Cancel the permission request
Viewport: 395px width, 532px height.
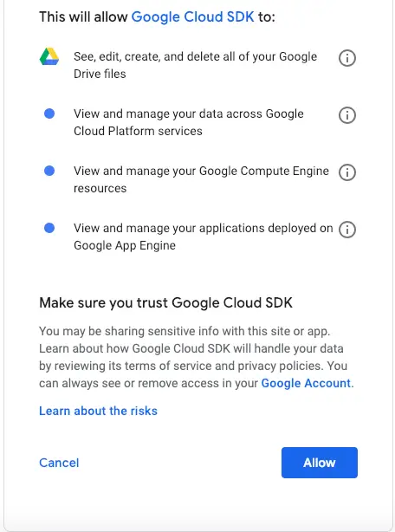pyautogui.click(x=59, y=463)
